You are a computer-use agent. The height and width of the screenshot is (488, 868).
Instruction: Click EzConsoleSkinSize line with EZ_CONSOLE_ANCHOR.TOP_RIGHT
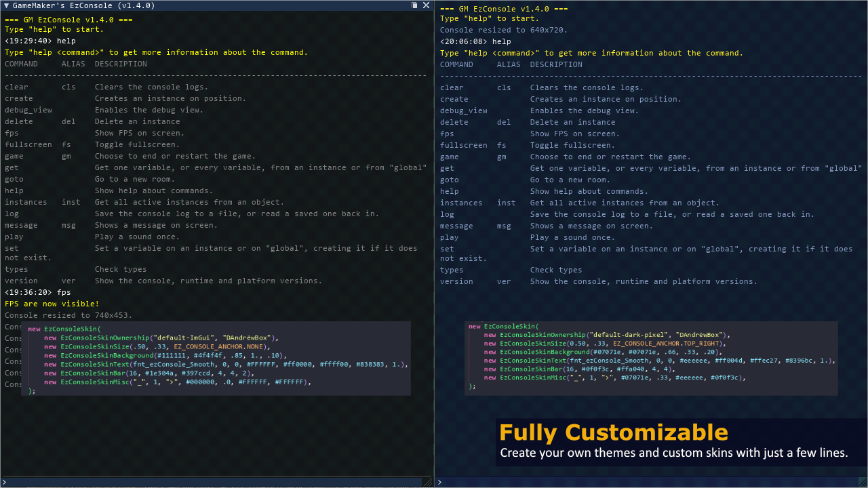[x=605, y=344]
